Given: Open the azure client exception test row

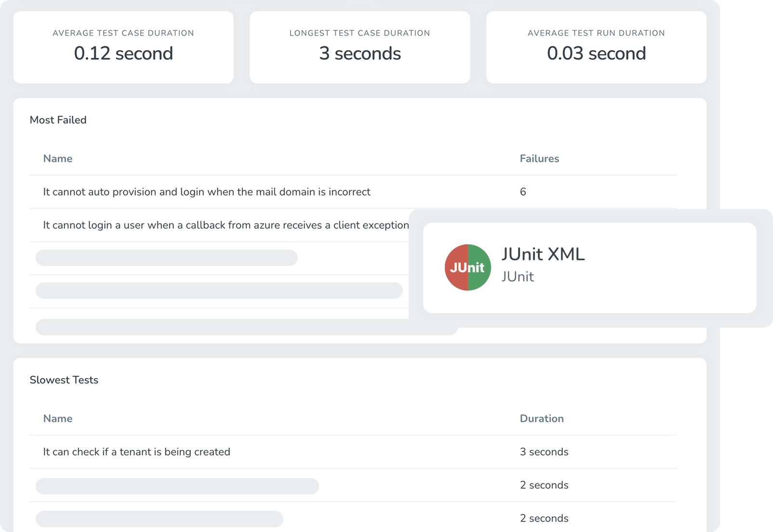Looking at the screenshot, I should coord(219,225).
